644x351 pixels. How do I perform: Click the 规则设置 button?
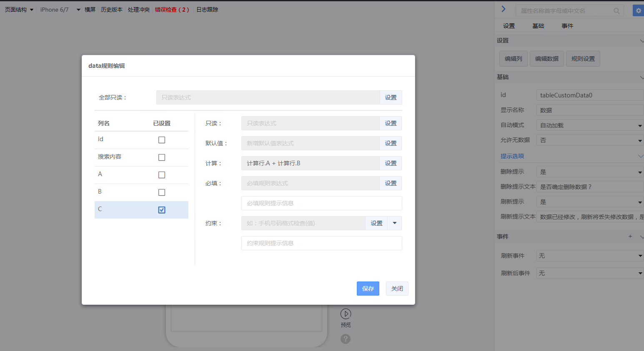click(583, 59)
